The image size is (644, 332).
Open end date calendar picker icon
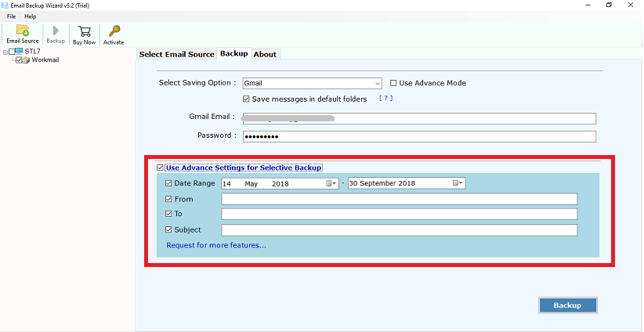458,183
